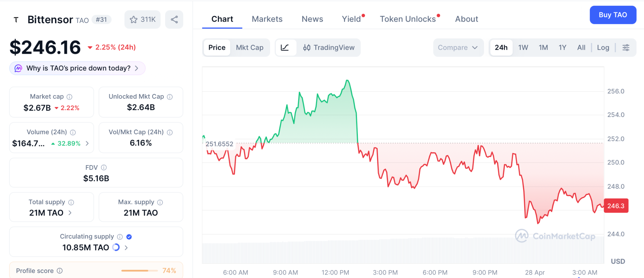Viewport: 644px width, 278px height.
Task: Open chart settings sliders icon
Action: tap(626, 47)
